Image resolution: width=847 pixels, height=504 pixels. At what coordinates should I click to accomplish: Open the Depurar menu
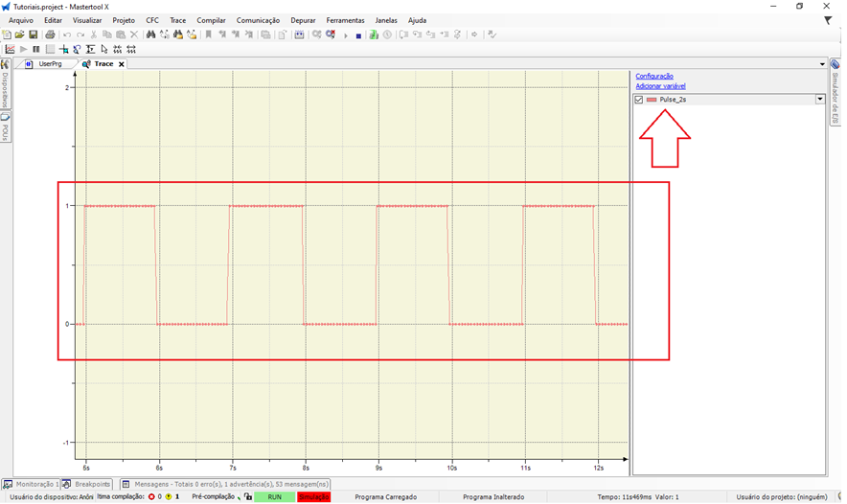(303, 20)
